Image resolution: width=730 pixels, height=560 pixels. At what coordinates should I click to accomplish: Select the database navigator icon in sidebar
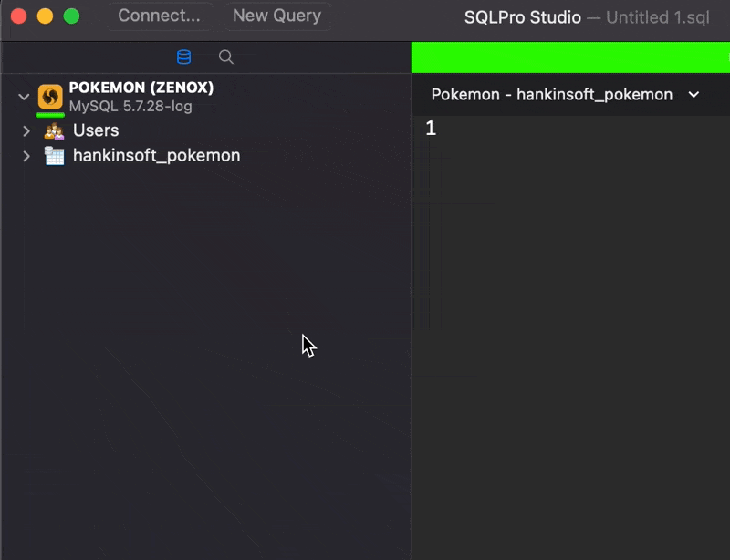click(x=184, y=57)
